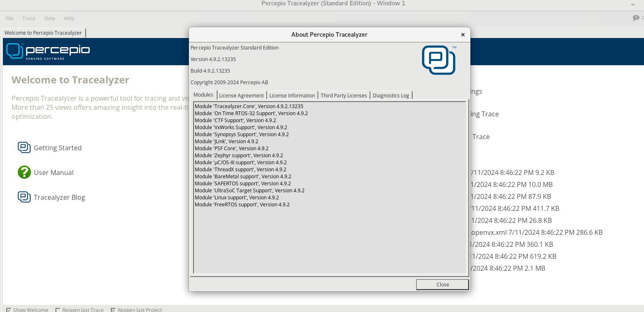Toggle the Reopen last Project checkbox
The image size is (644, 312).
113,310
